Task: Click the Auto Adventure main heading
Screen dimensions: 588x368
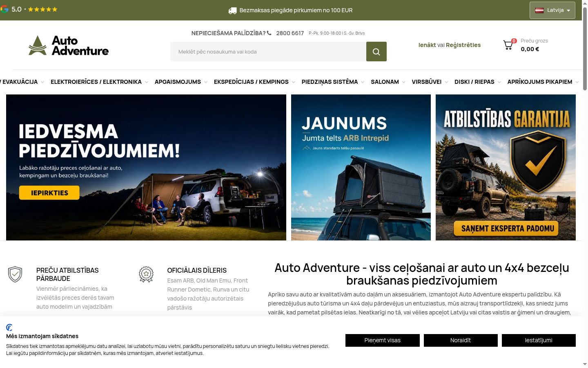Action: coord(422,274)
